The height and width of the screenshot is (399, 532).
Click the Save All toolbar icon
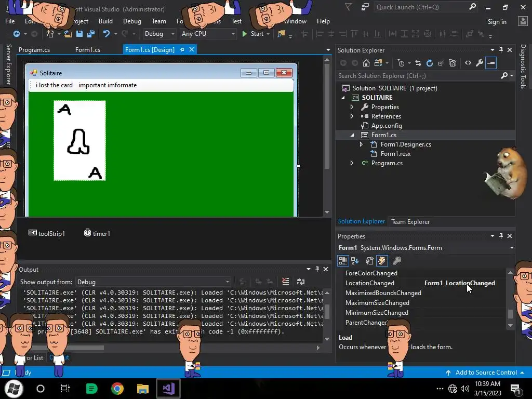91,34
